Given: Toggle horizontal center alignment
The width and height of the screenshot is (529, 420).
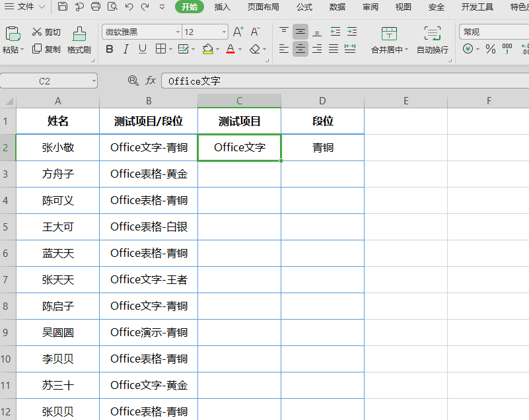Looking at the screenshot, I should pos(300,50).
